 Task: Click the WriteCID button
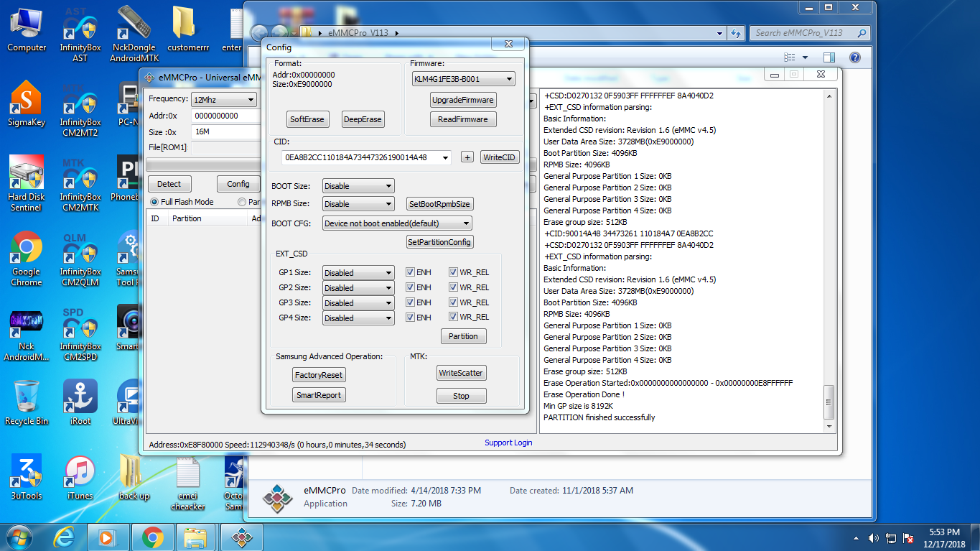[500, 157]
